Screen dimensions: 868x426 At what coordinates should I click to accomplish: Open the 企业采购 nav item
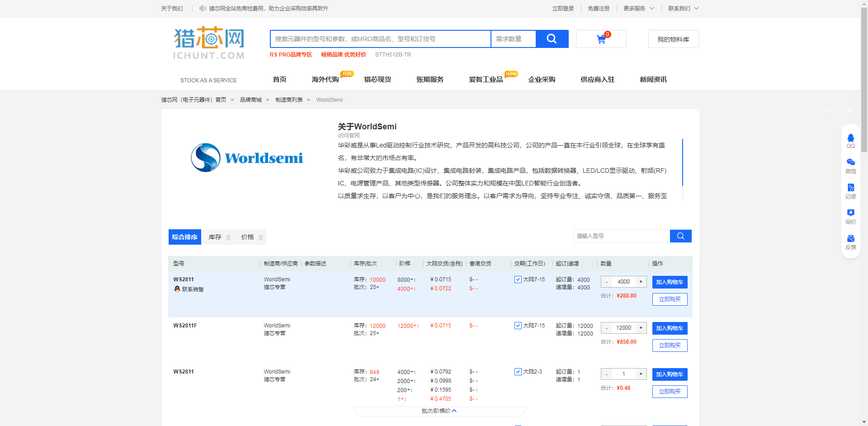click(542, 80)
